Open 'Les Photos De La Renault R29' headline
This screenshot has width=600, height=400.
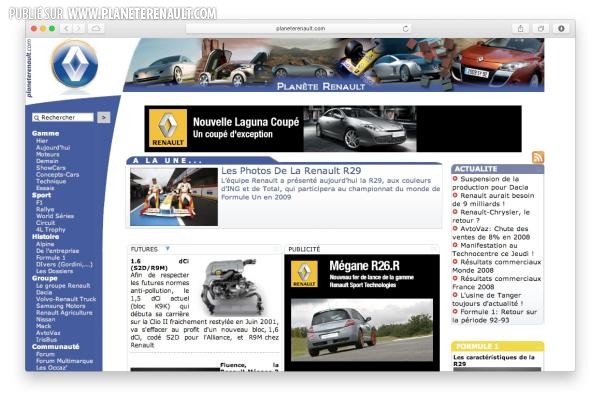(x=291, y=171)
